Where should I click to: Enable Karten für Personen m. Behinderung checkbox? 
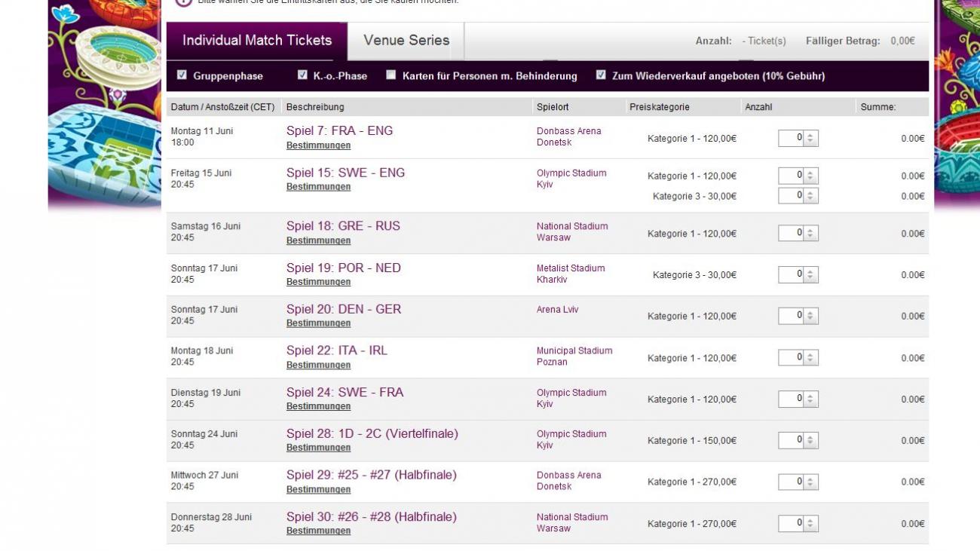(391, 75)
